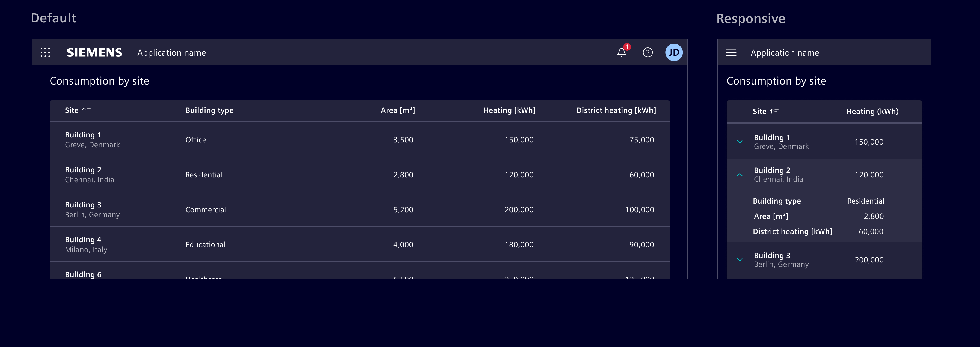
Task: Click heating value 200,000 in Responsive table
Action: [x=869, y=260]
